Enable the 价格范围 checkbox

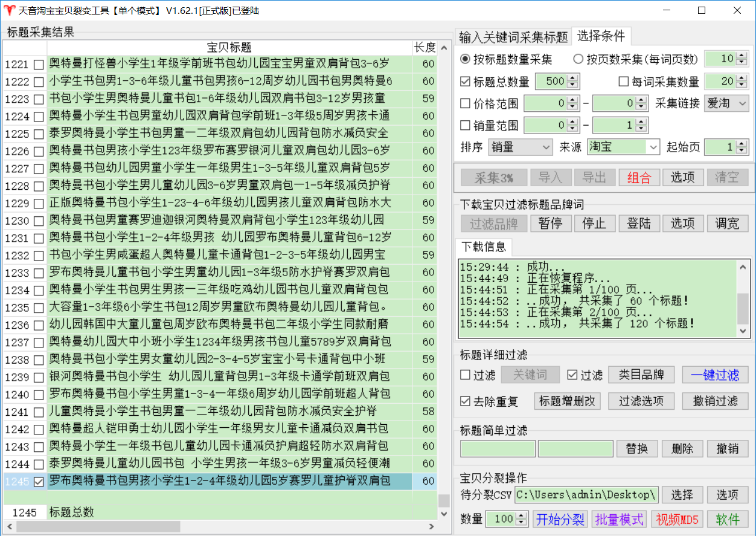click(x=466, y=103)
